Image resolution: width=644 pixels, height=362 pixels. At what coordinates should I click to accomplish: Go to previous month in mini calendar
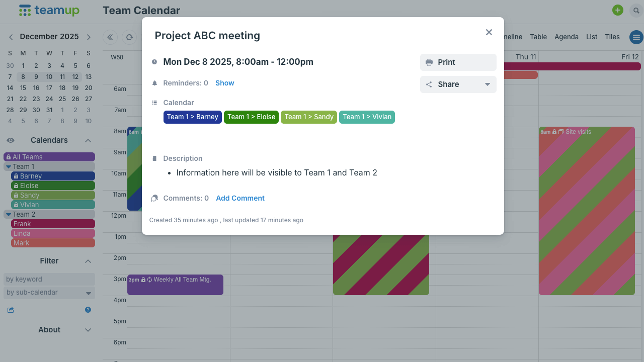[x=11, y=37]
